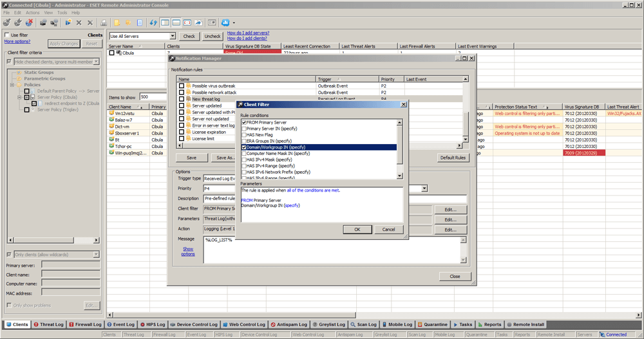
Task: Click OK in the Client Filter dialog
Action: click(x=357, y=230)
